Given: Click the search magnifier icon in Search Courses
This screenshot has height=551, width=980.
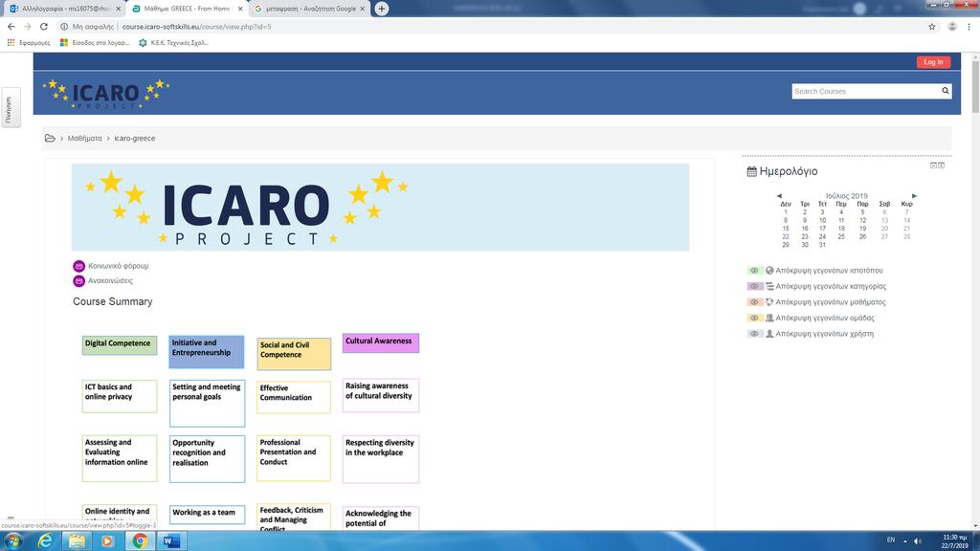Looking at the screenshot, I should [x=945, y=91].
